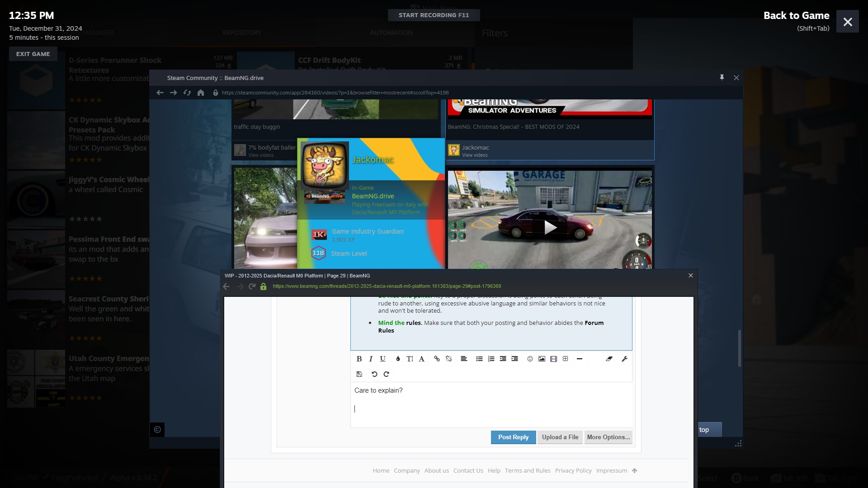Viewport: 868px width, 488px height.
Task: Insert smilies using the smiley icon
Action: click(x=530, y=359)
